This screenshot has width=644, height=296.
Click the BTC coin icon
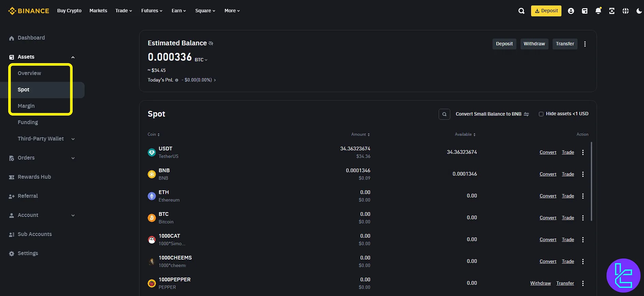[x=152, y=218]
